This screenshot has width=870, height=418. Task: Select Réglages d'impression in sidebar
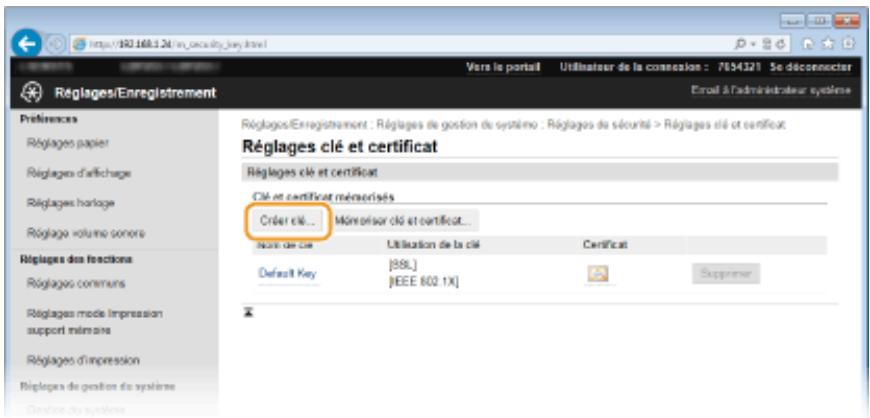click(x=83, y=361)
